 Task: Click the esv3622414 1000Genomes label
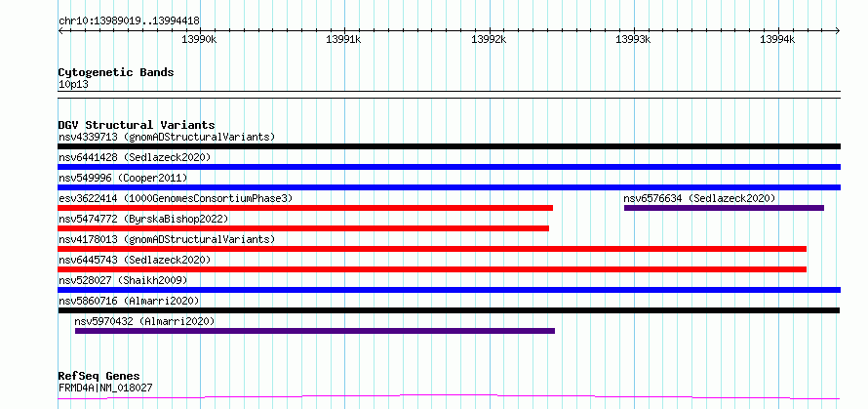[x=176, y=198]
